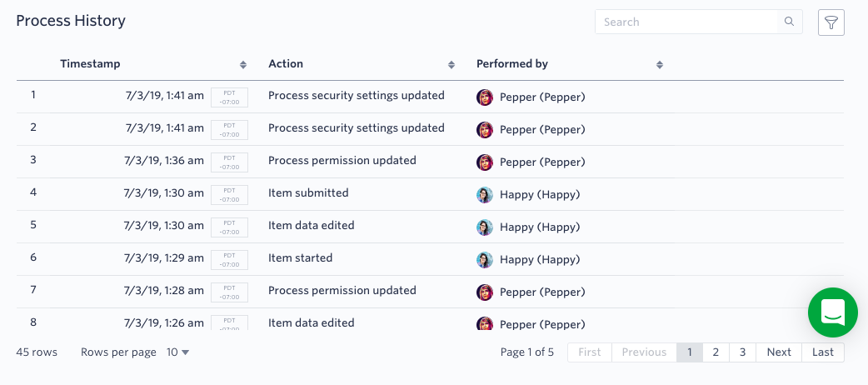Focus the Search input field
Screen dimensions: 868x385
coord(686,22)
